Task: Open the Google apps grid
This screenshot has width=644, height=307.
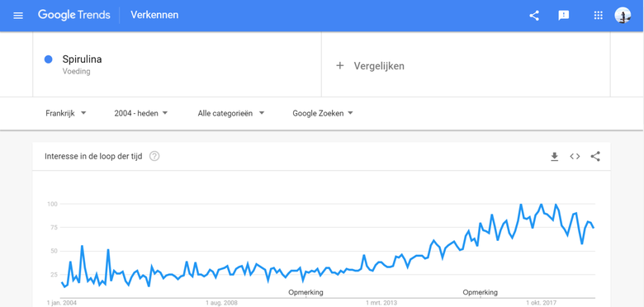Action: [599, 16]
